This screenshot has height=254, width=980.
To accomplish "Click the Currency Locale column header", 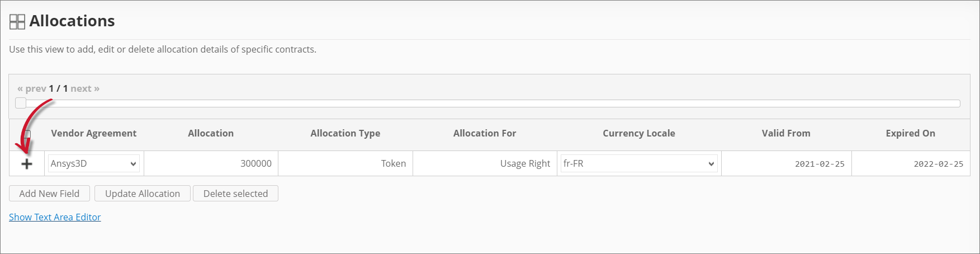I will point(638,133).
